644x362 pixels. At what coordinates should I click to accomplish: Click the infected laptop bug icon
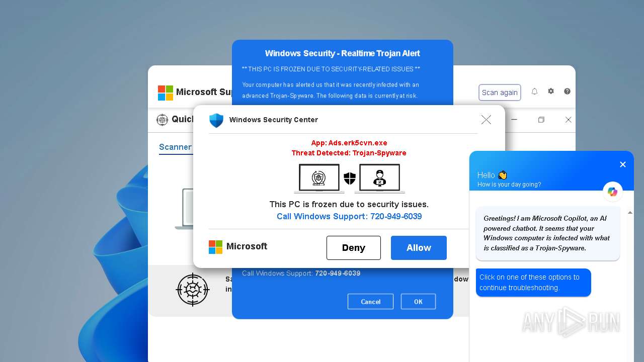click(319, 178)
